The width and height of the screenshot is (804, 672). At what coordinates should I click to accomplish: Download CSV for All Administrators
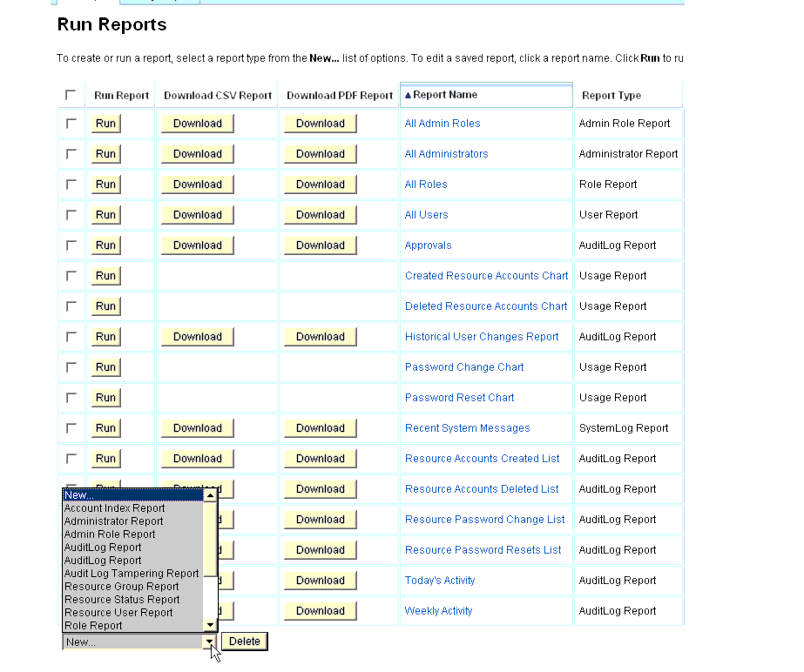[198, 154]
